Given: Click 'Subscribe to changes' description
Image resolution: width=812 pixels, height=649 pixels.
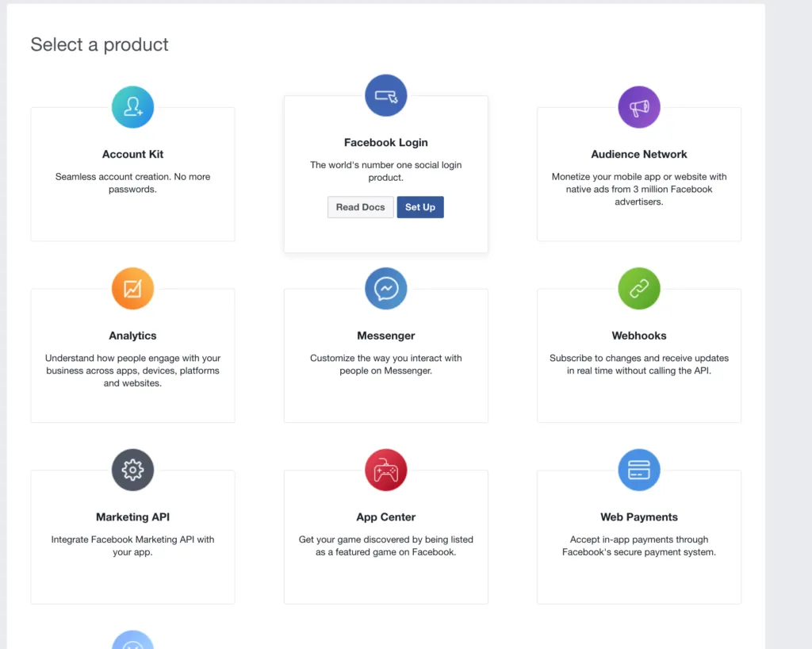Looking at the screenshot, I should pos(639,364).
